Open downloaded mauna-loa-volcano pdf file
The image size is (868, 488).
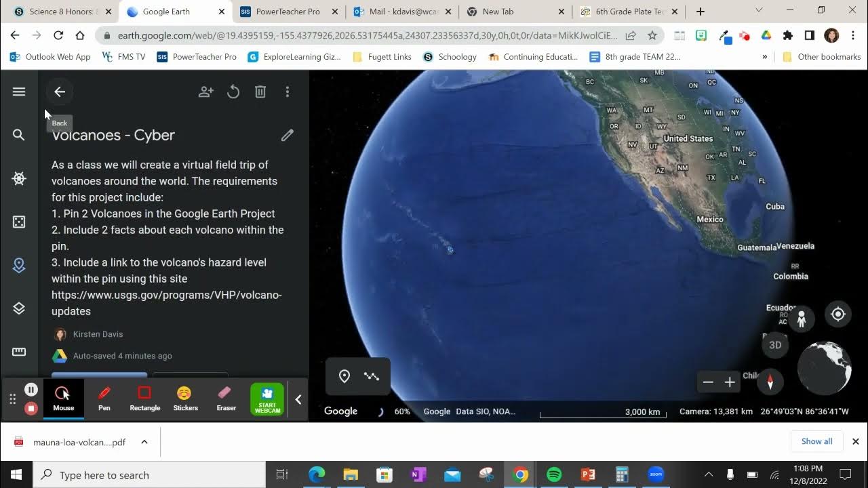tap(71, 442)
